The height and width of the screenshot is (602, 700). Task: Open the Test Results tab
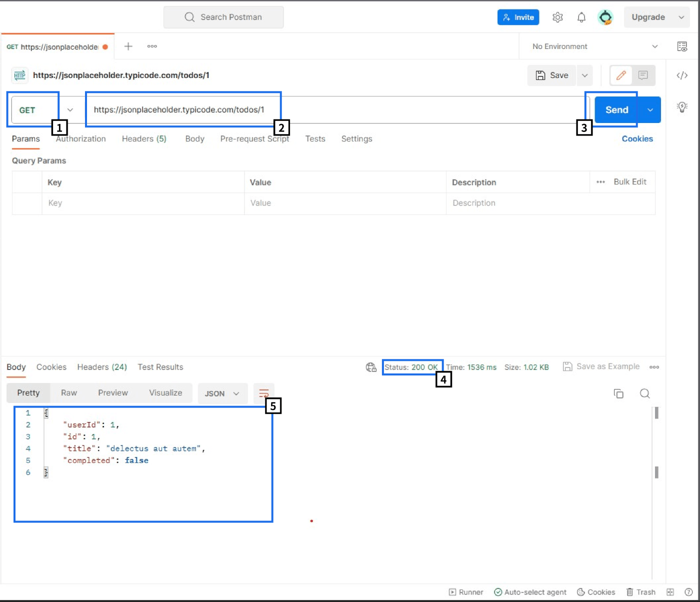pos(160,367)
